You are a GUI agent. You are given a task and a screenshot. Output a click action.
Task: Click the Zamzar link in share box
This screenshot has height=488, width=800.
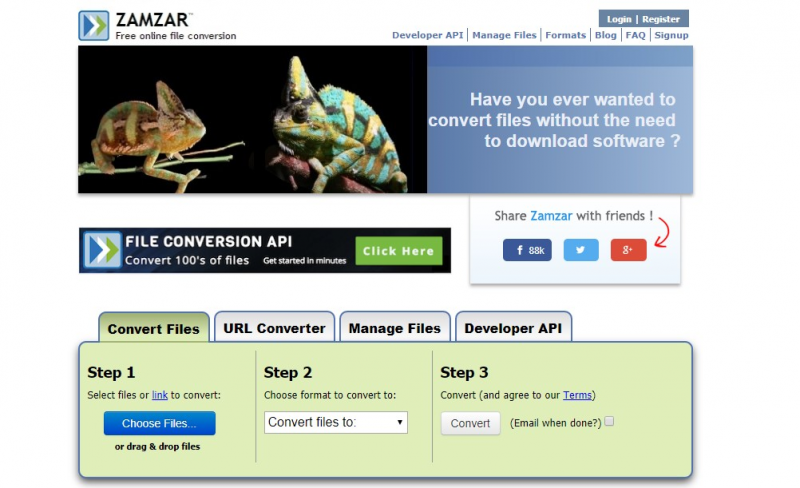tap(551, 216)
